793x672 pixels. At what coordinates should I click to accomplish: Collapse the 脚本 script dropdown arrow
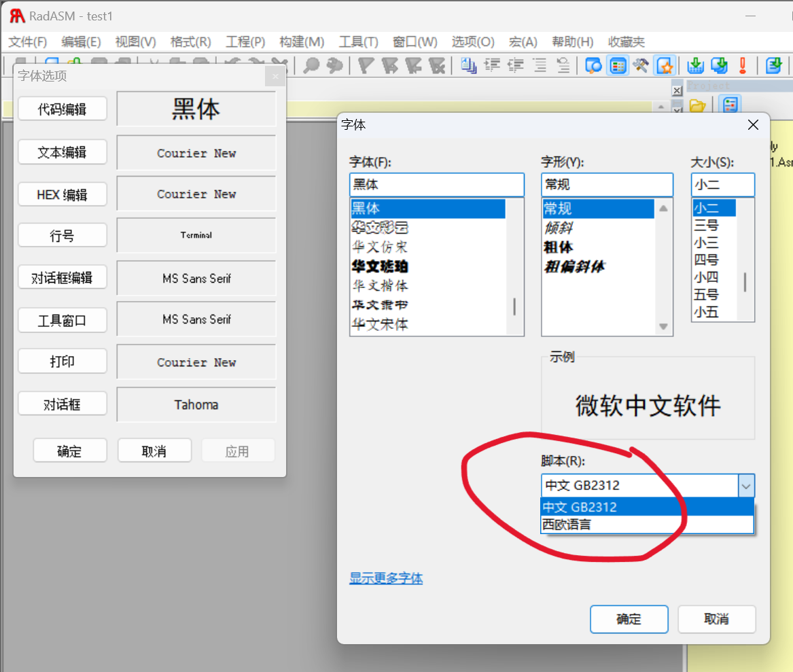click(x=746, y=486)
